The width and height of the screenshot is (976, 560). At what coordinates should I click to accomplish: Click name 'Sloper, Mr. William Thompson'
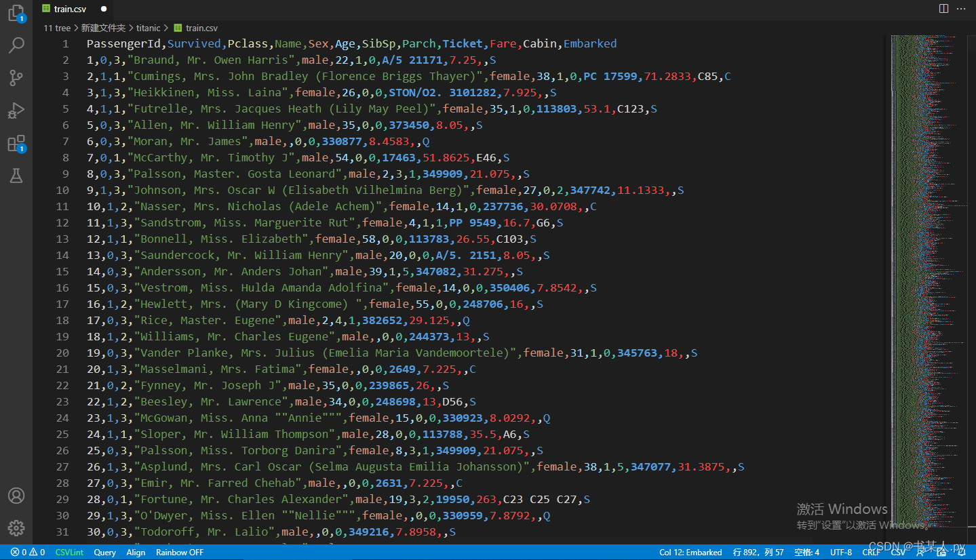click(234, 434)
